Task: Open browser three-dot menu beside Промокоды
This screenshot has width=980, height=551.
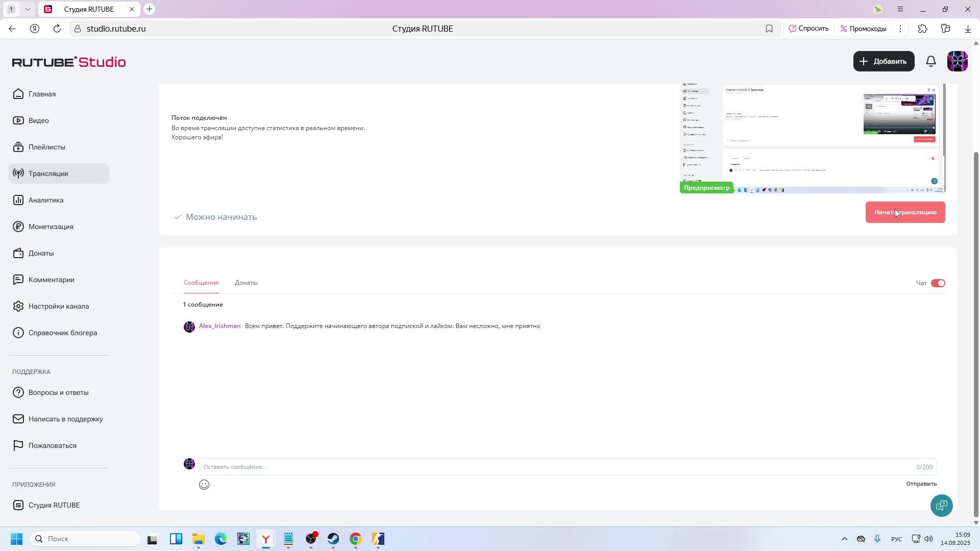Action: 900,29
